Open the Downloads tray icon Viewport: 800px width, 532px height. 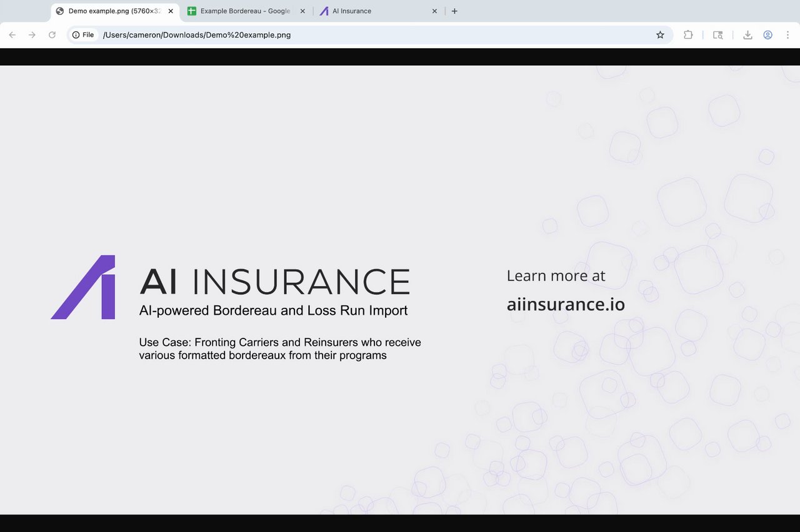(x=747, y=35)
